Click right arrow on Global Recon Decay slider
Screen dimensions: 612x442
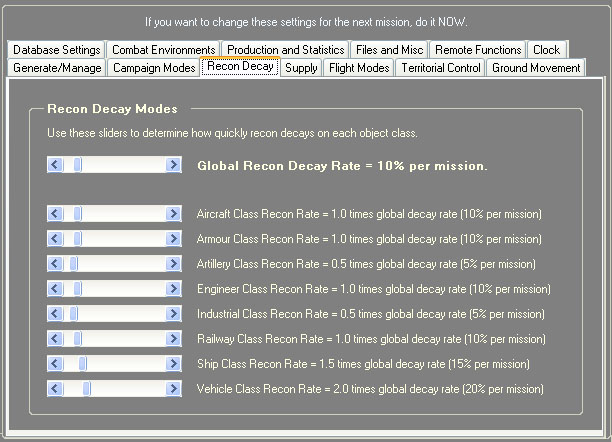(x=173, y=165)
